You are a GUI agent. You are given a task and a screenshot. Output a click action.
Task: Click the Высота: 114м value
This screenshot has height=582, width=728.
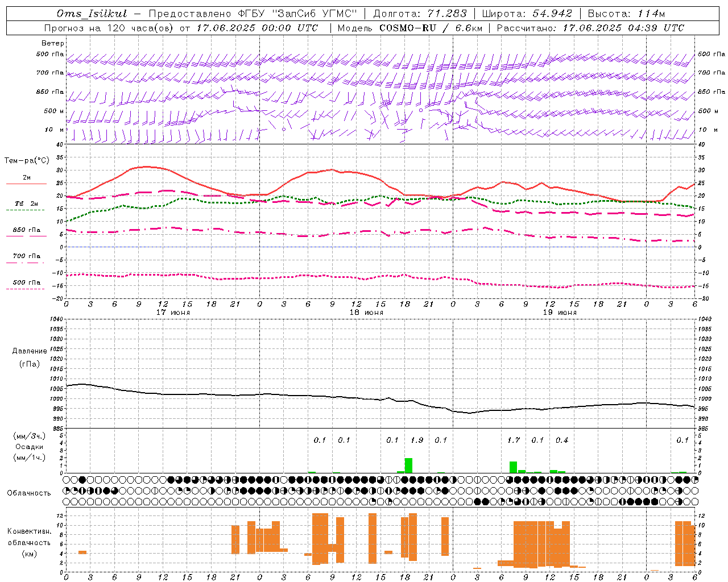click(626, 14)
